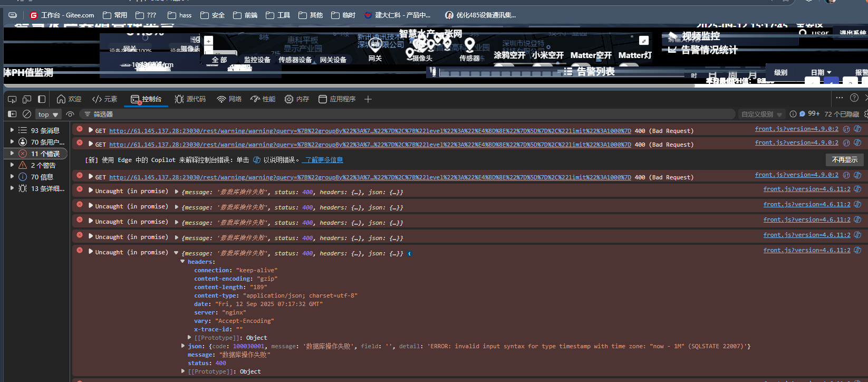Switch to the 元素 (Elements) tab
The image size is (868, 382).
pos(104,99)
